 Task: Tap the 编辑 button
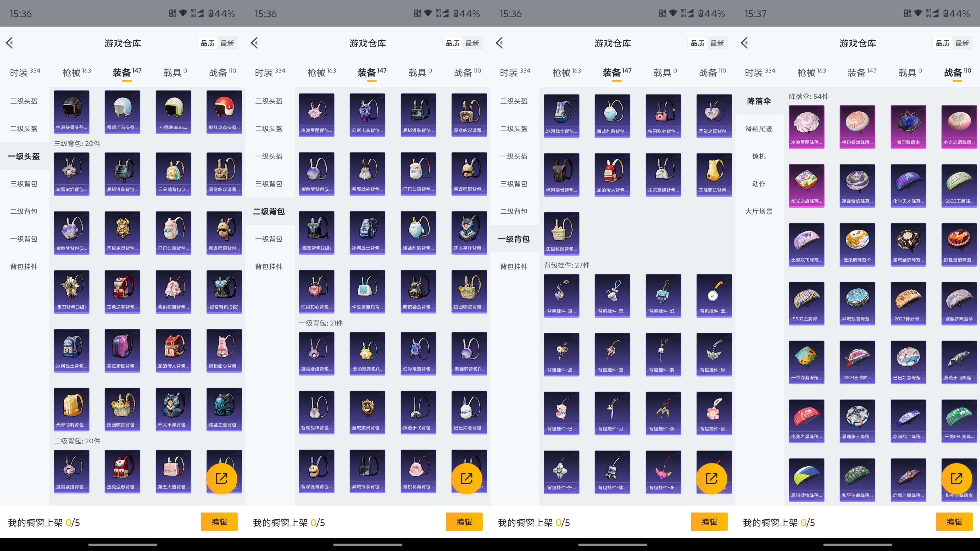coord(219,522)
